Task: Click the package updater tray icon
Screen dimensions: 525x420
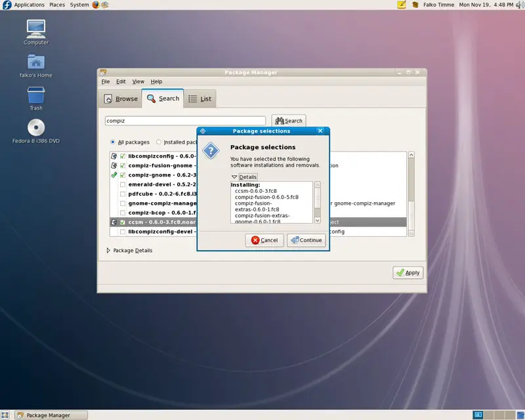Action: coord(415,5)
